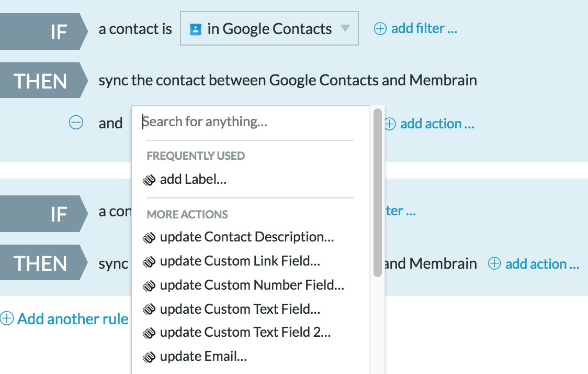Click 'Add another rule'

73,319
